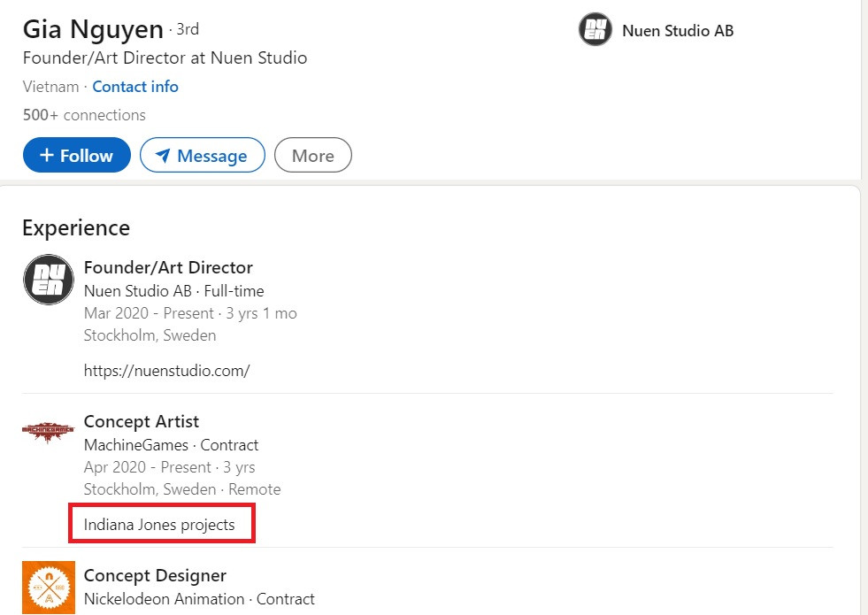Follow Gia Nguyen
This screenshot has height=615, width=868.
click(77, 156)
